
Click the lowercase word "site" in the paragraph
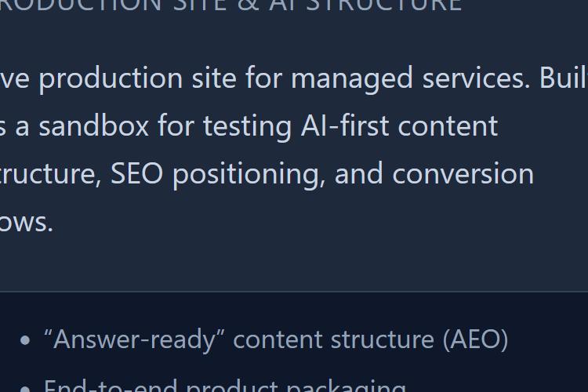(x=214, y=78)
